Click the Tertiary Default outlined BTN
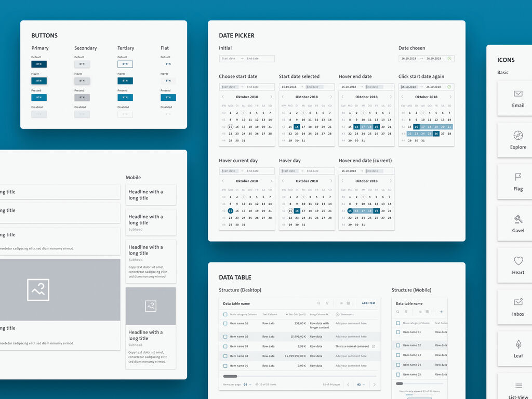This screenshot has width=532, height=399. point(125,64)
